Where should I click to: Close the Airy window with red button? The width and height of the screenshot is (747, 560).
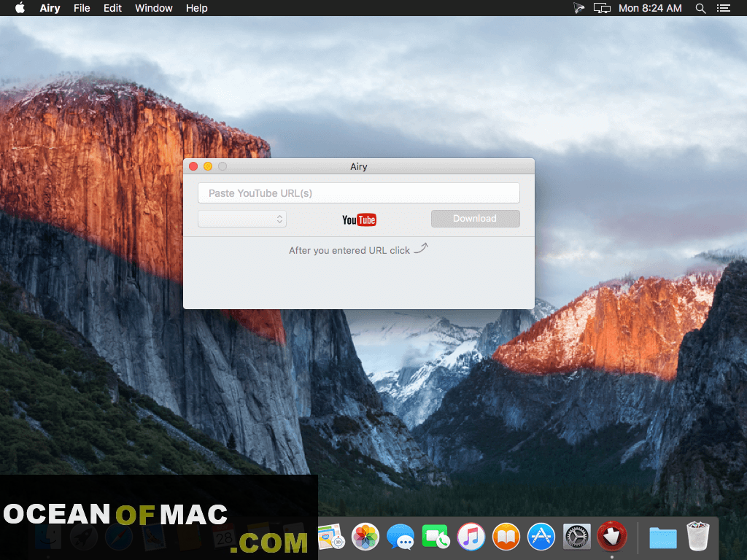tap(193, 166)
